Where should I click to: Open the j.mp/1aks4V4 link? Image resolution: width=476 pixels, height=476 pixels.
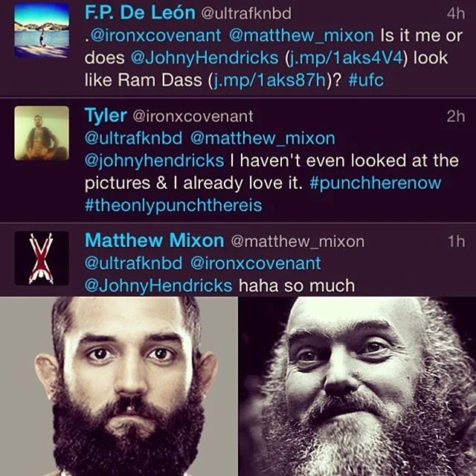coord(344,58)
